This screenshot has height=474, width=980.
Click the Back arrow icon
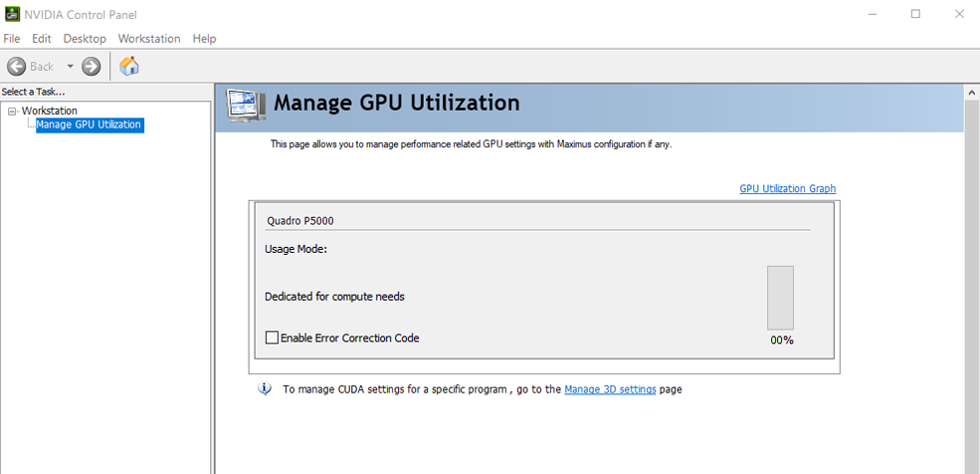17,67
